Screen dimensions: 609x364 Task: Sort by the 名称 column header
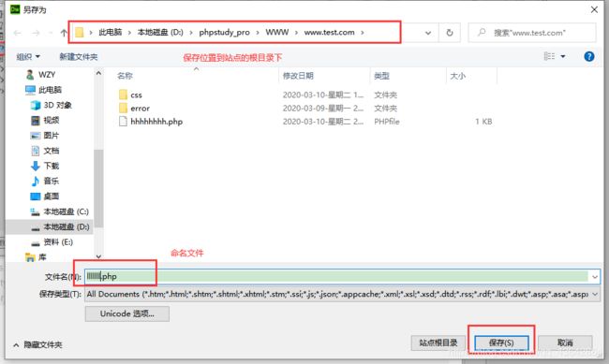point(125,76)
